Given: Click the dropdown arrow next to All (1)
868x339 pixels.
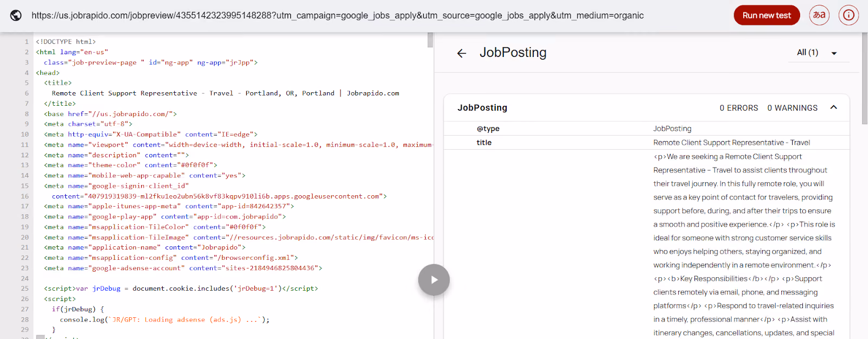Looking at the screenshot, I should pos(834,53).
